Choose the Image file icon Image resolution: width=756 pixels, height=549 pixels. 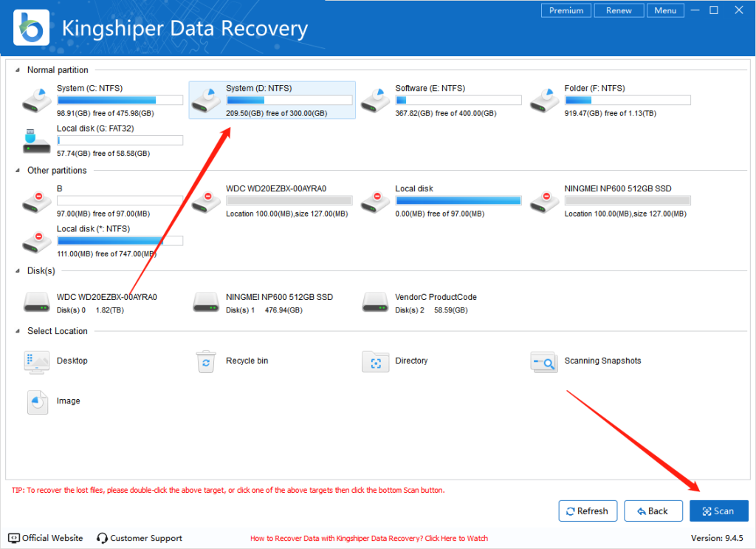tap(37, 403)
